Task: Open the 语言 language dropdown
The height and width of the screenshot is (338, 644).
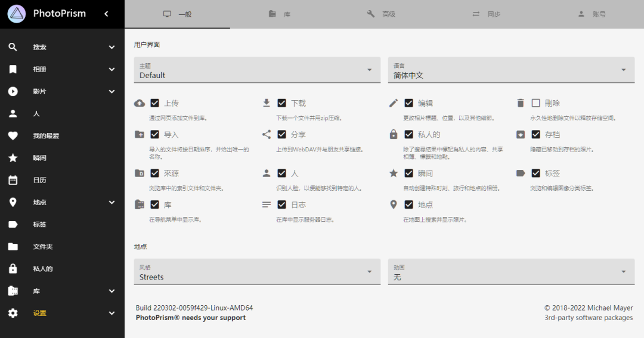Action: click(x=512, y=70)
